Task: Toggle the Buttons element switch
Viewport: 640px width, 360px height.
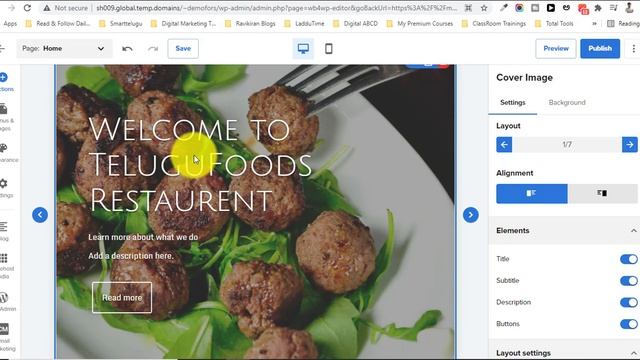Action: pyautogui.click(x=629, y=324)
